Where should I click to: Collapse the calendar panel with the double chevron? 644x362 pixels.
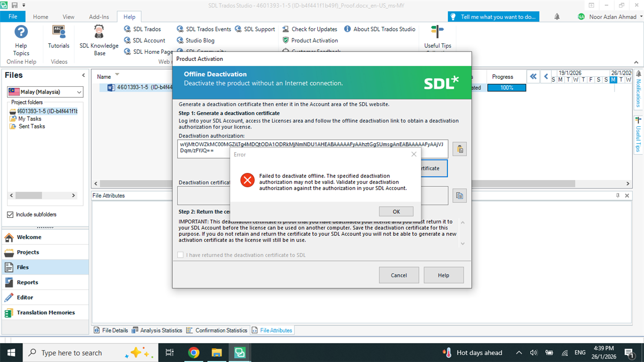(533, 76)
